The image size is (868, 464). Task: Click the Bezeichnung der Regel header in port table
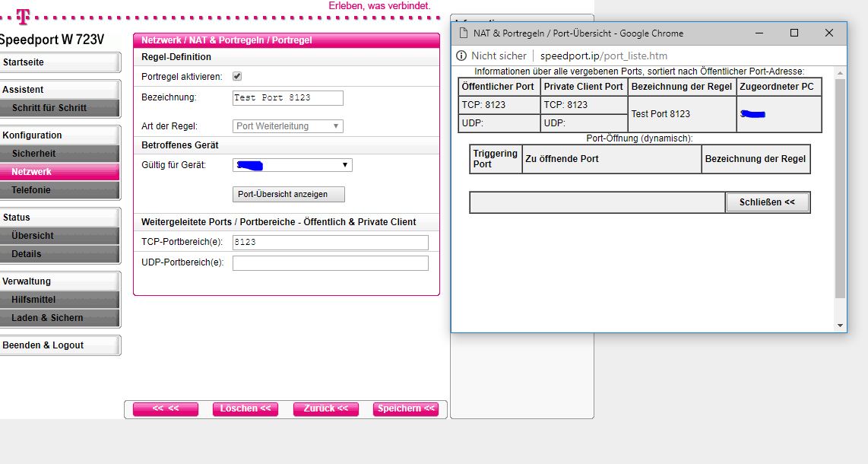(x=682, y=87)
